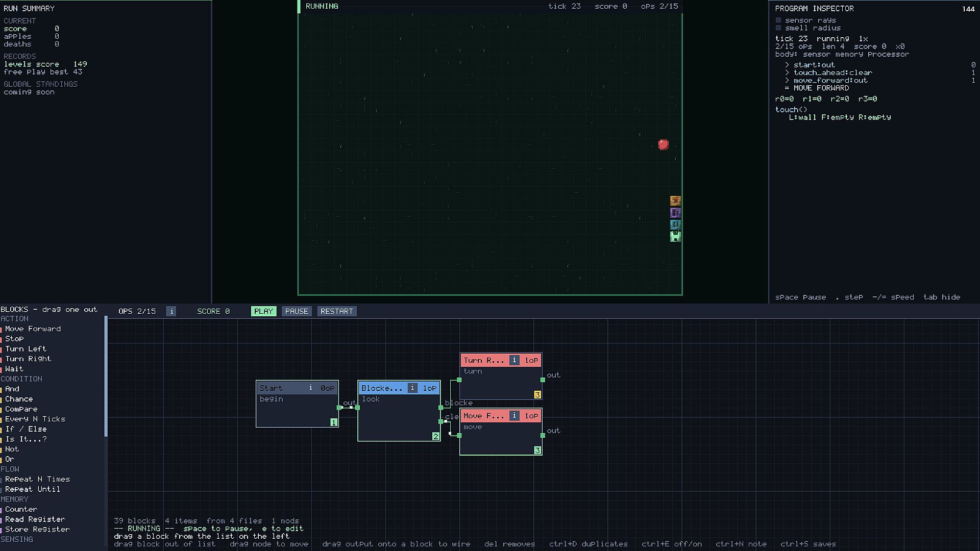Click the Turn Right block input port

(x=459, y=380)
